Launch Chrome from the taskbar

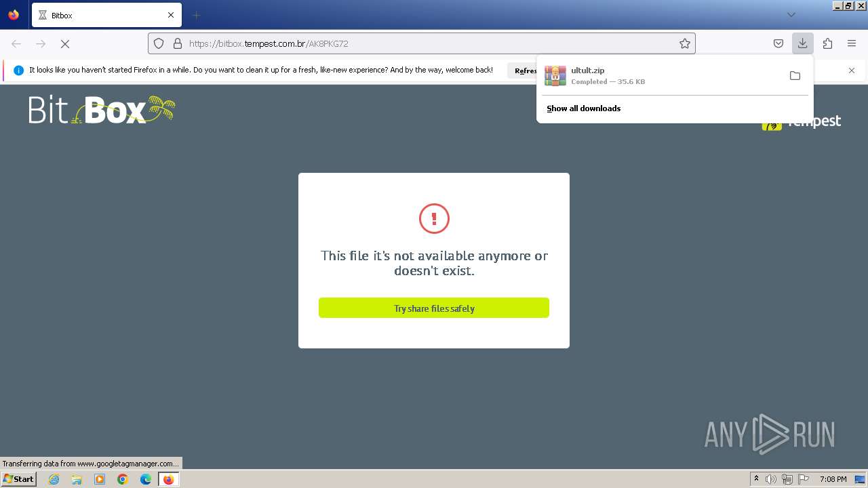123,479
